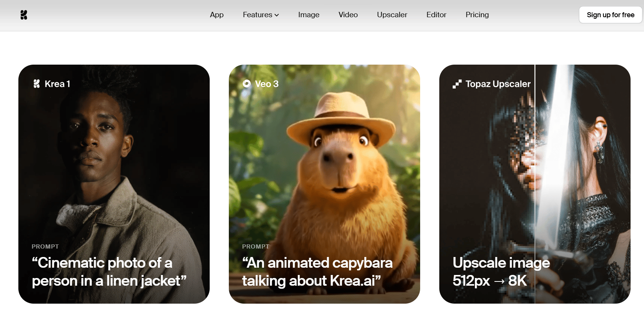Viewport: 644px width, 322px height.
Task: Open the Features menu
Action: point(261,15)
